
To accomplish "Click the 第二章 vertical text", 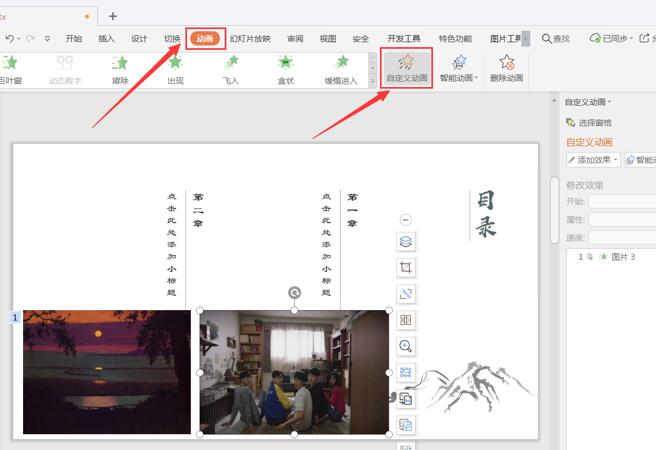I will point(198,210).
